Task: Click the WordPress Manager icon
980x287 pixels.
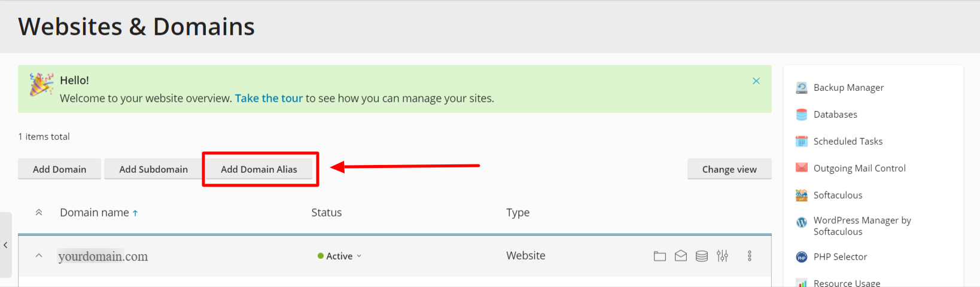Action: tap(802, 222)
